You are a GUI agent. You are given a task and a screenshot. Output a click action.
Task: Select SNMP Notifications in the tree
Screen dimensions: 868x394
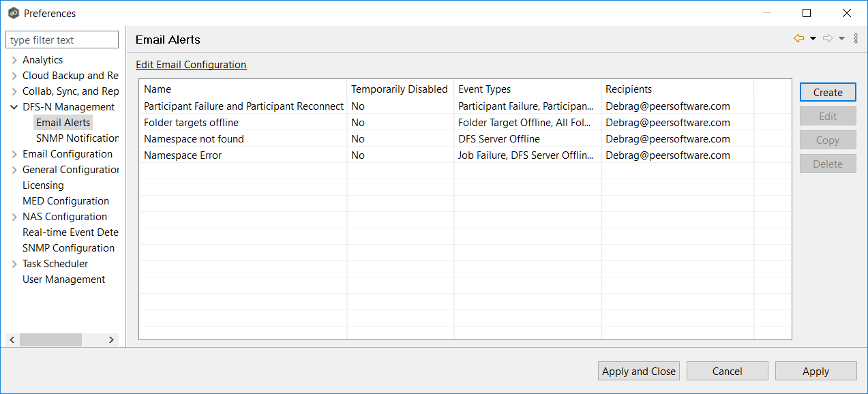point(77,138)
